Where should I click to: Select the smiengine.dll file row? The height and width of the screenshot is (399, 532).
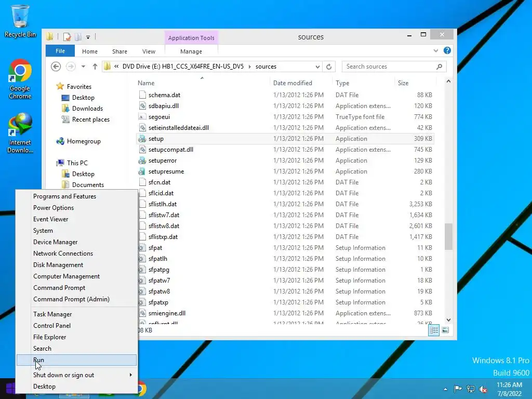pos(286,313)
